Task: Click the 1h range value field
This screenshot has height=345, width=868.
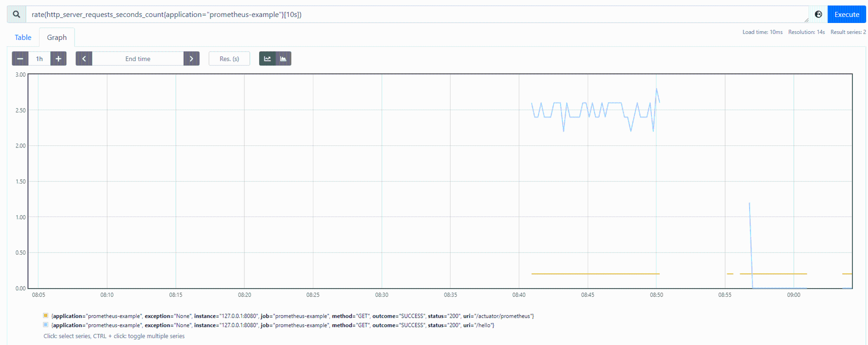Action: pos(39,59)
